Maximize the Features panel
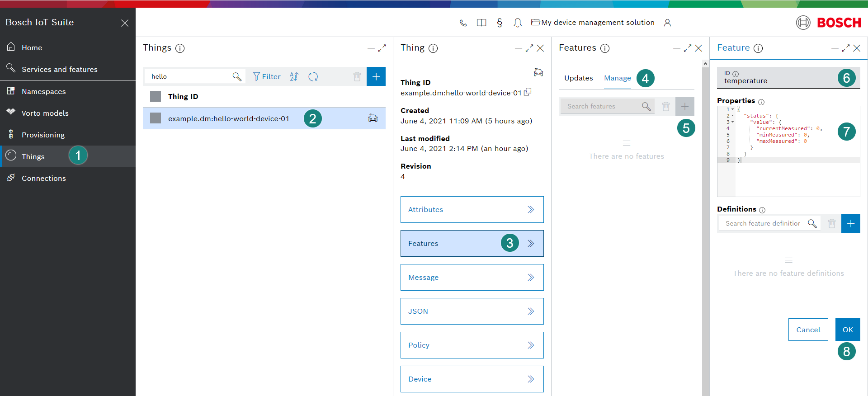Screen dimensions: 868x396 click(688, 48)
